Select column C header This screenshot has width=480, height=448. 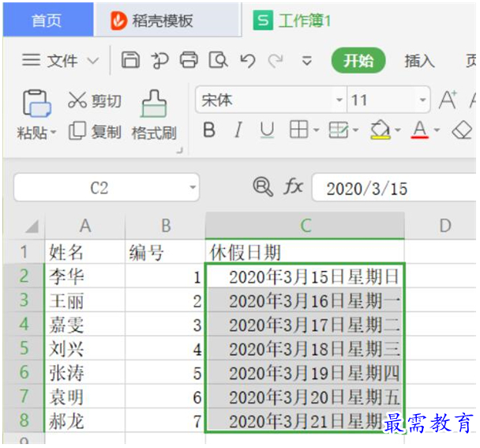pyautogui.click(x=305, y=226)
